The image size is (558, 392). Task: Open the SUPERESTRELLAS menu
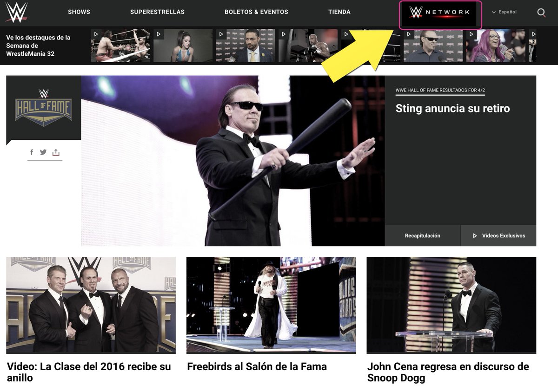pos(157,12)
